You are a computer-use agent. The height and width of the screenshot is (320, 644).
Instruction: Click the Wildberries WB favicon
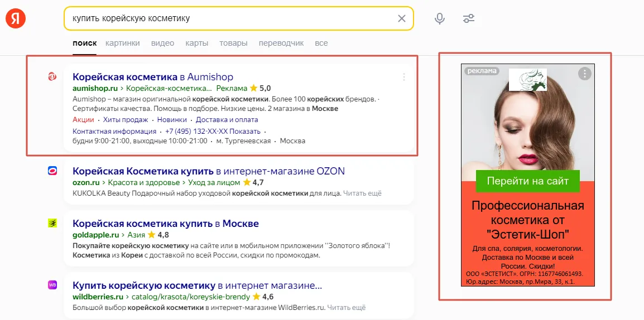(x=52, y=284)
